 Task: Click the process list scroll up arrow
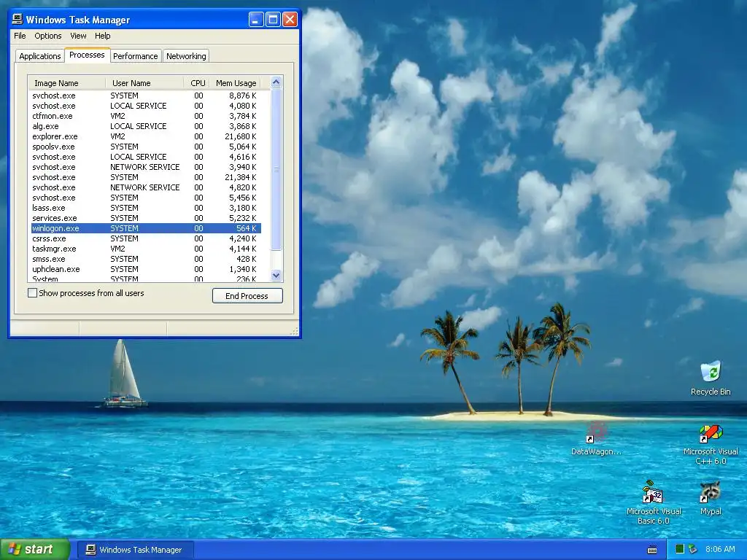click(x=276, y=82)
